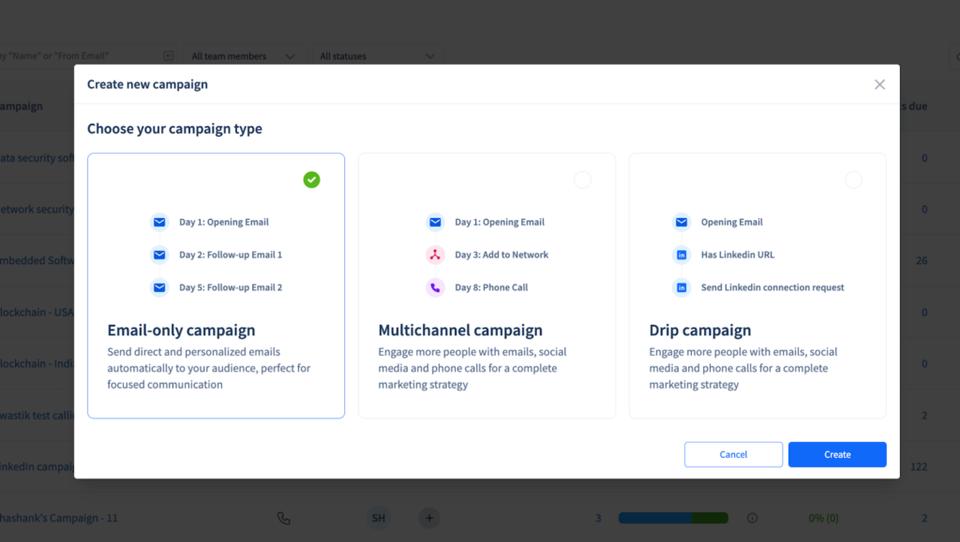The height and width of the screenshot is (542, 960).
Task: Click the 'Day 5: Follow-up Email 2' text
Action: (231, 287)
